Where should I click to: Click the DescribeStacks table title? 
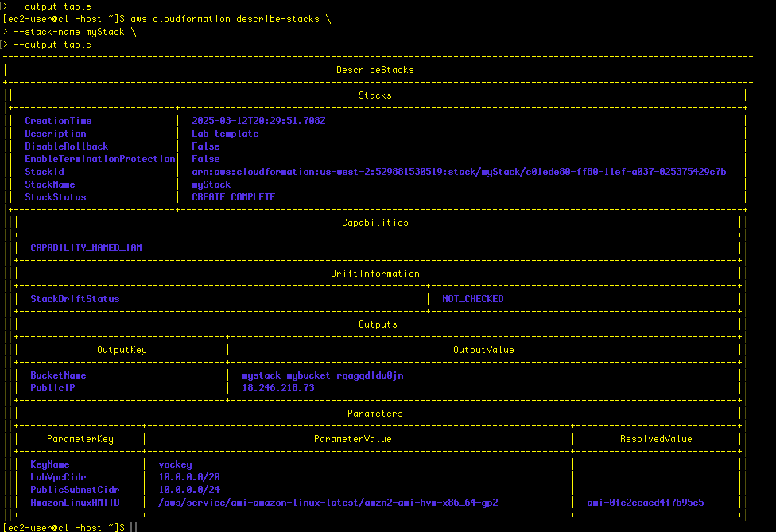374,70
